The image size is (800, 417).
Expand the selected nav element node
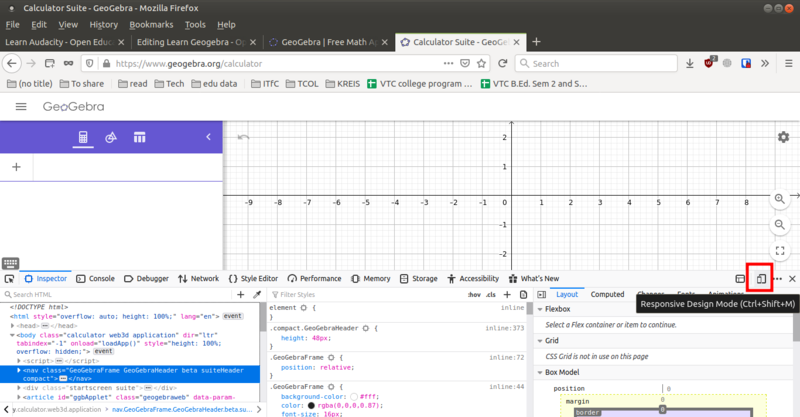tap(19, 371)
